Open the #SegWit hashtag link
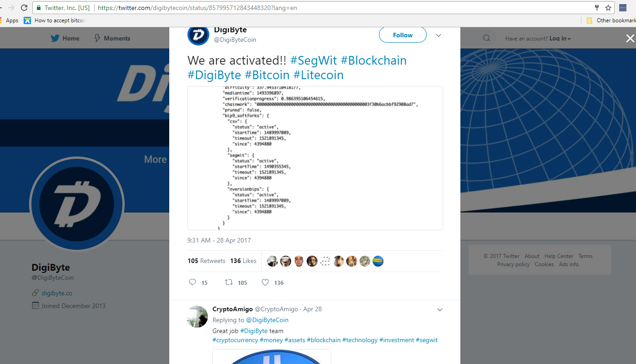The width and height of the screenshot is (636, 364). coord(313,61)
